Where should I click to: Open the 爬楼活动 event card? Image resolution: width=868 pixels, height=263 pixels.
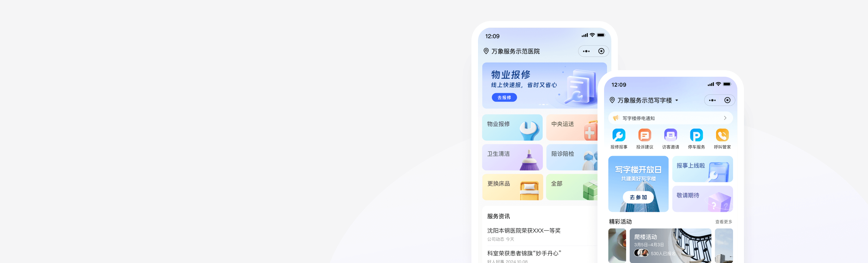point(670,246)
